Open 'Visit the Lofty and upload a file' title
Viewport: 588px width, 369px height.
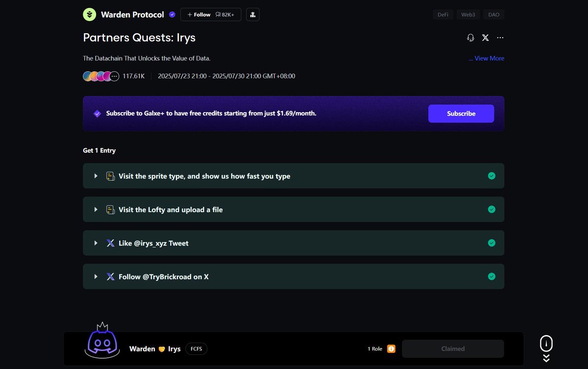tap(171, 209)
